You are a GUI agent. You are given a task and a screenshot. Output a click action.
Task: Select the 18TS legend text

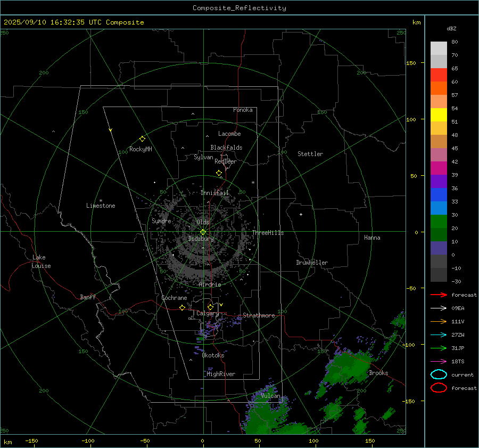click(x=458, y=362)
